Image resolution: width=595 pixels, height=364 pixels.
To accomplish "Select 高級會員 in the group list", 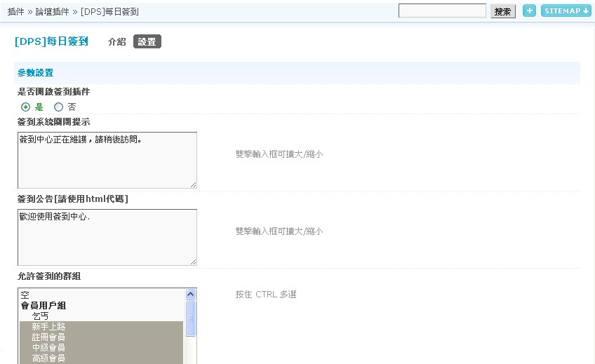I will (x=101, y=358).
